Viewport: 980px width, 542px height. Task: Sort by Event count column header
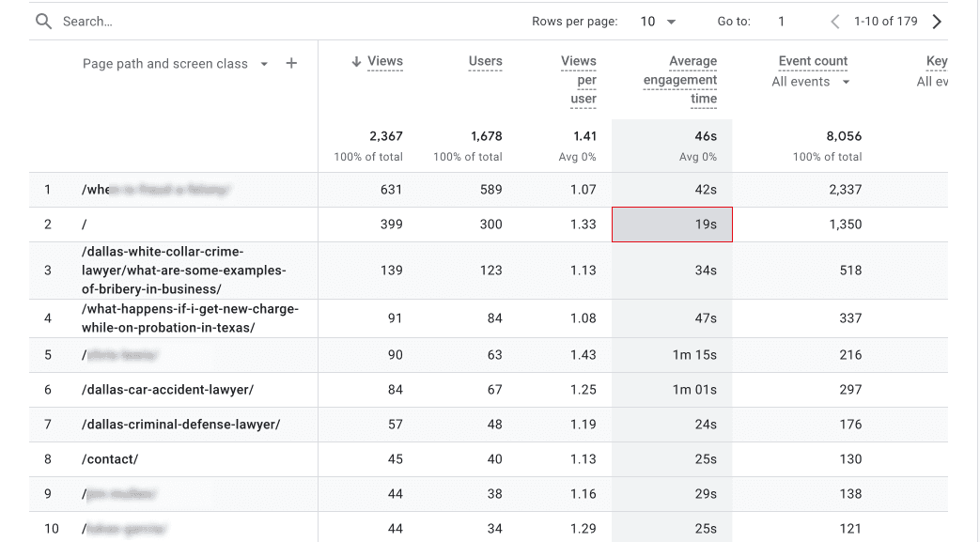pos(813,61)
